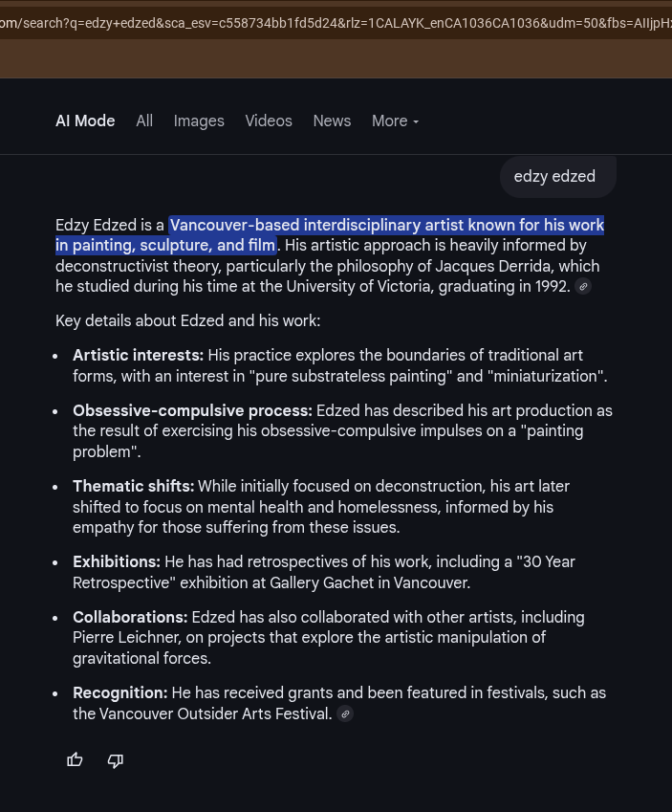This screenshot has width=672, height=812.
Task: Focus the browser address bar URL
Action: (x=336, y=23)
